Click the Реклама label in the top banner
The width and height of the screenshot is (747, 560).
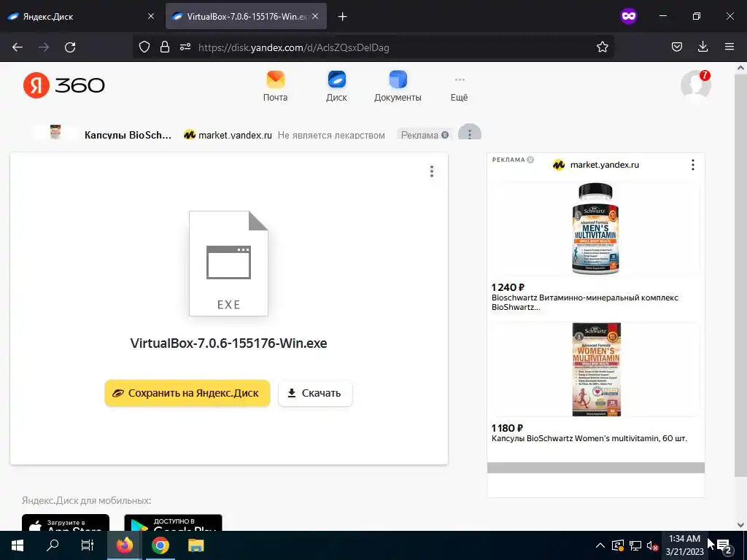pyautogui.click(x=425, y=135)
